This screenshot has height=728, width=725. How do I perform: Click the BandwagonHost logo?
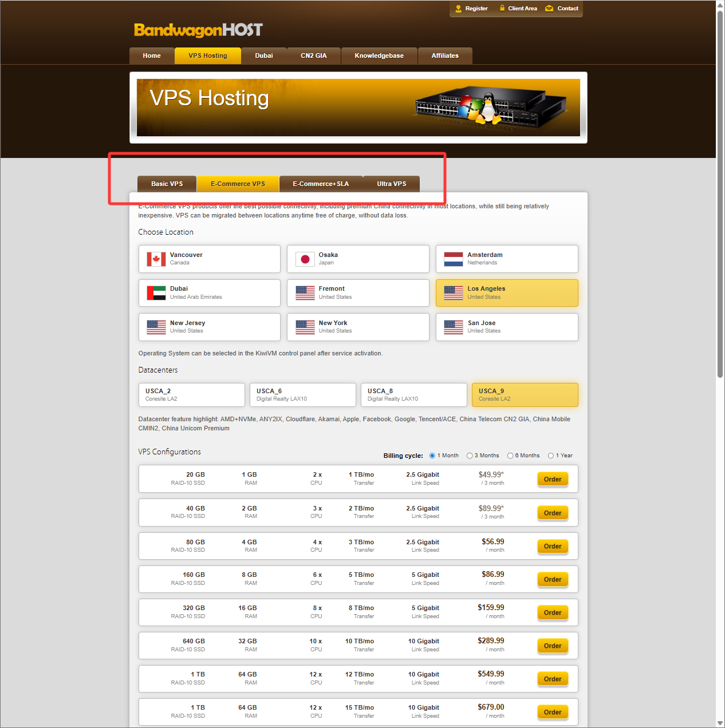point(198,30)
